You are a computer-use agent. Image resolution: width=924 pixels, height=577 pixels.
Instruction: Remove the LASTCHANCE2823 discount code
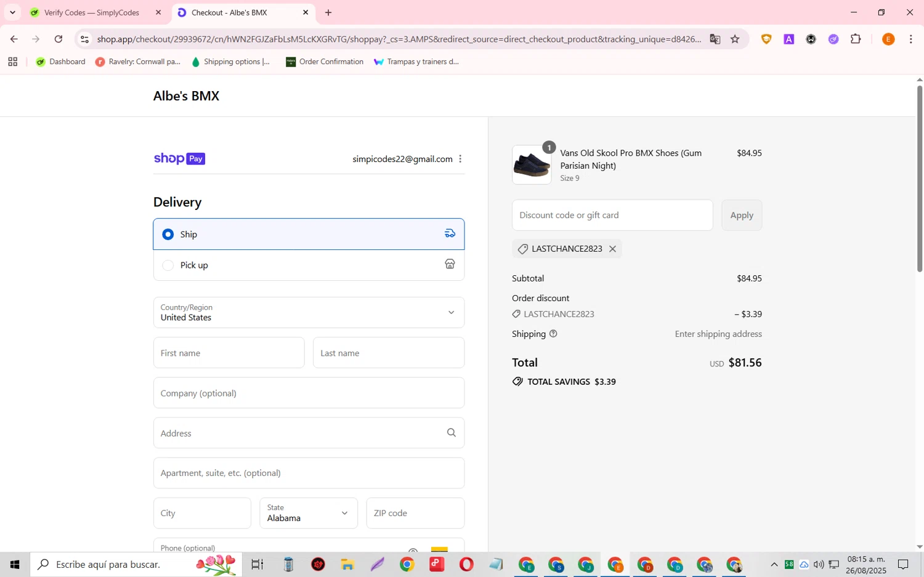[x=612, y=249]
